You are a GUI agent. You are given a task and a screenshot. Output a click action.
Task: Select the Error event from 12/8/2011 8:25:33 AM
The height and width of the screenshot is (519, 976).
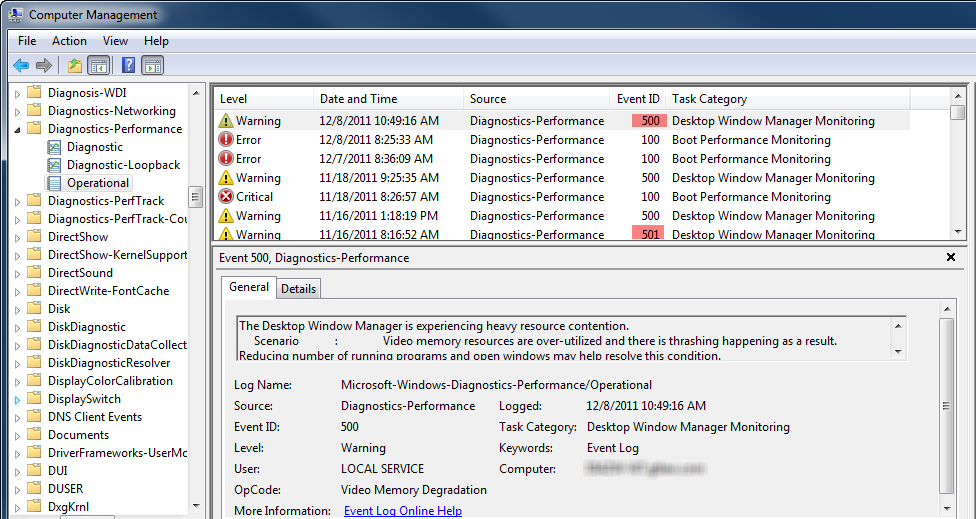(x=248, y=140)
